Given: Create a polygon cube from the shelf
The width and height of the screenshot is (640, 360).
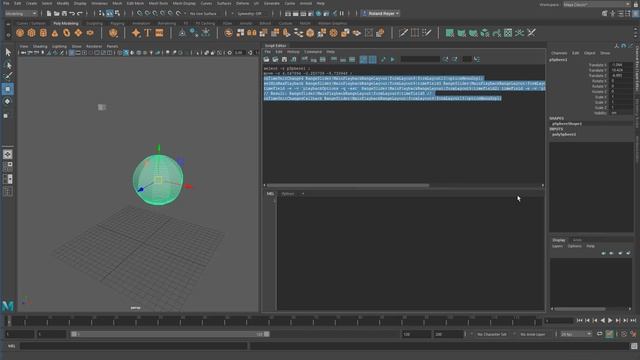Looking at the screenshot, I should click(x=31, y=33).
